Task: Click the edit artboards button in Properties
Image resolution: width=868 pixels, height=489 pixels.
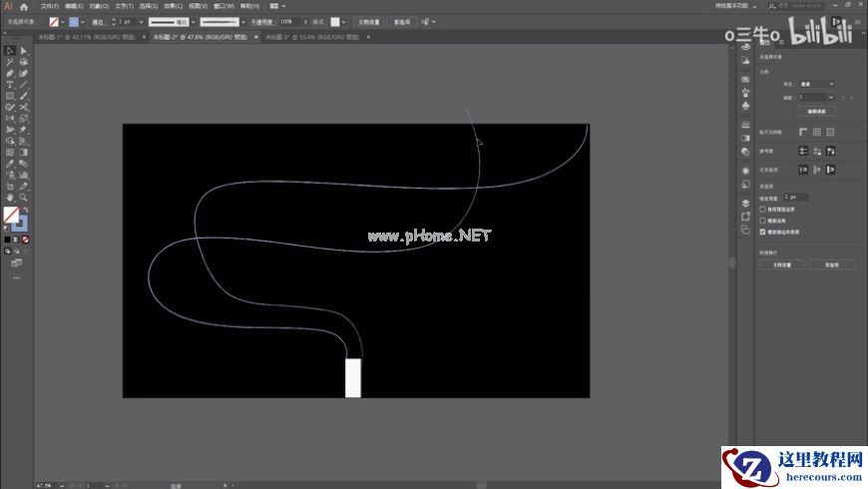Action: 816,112
